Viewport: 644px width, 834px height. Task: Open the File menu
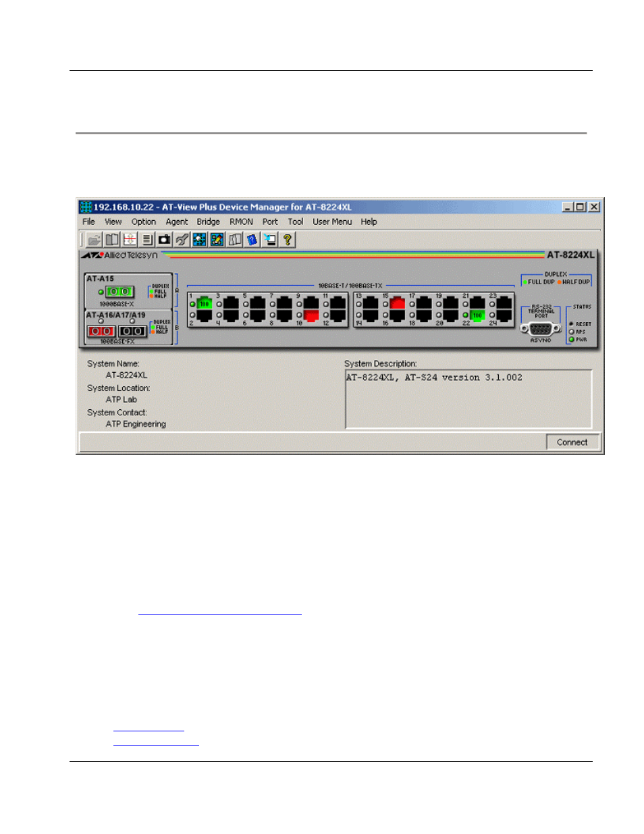(88, 221)
